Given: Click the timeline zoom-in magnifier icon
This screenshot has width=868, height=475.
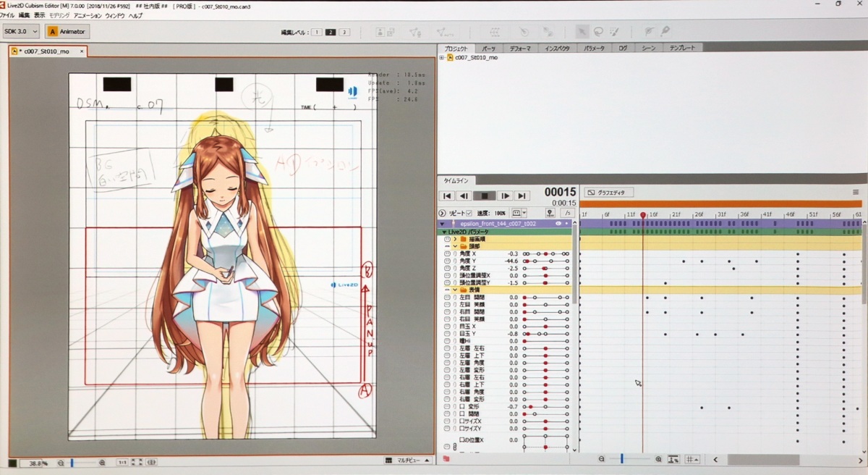Looking at the screenshot, I should [x=658, y=459].
